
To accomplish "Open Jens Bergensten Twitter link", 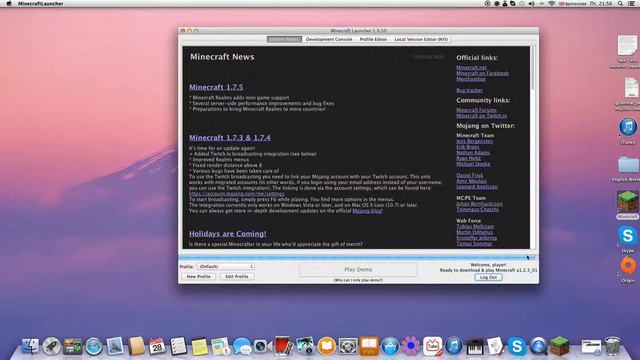I will pos(474,141).
